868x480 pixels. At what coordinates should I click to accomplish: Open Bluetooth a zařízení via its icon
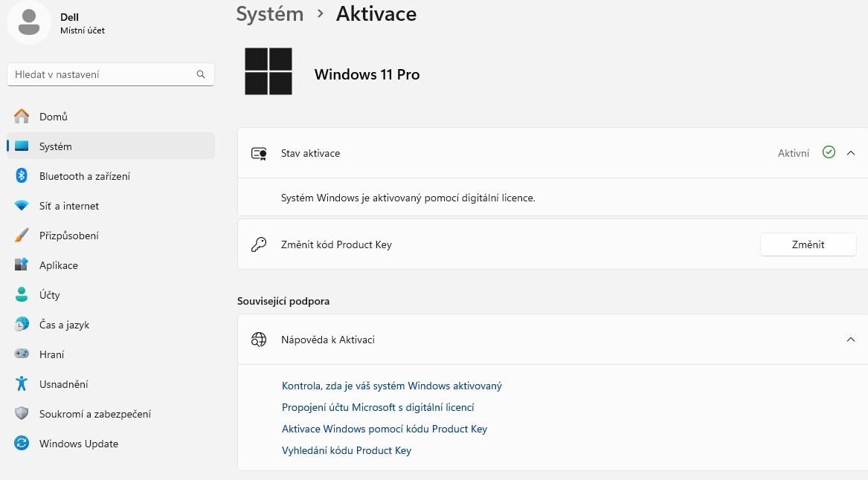click(x=22, y=176)
